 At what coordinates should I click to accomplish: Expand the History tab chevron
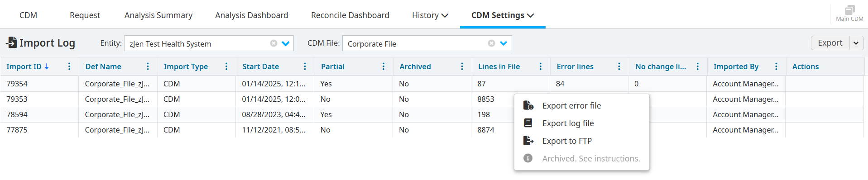445,15
